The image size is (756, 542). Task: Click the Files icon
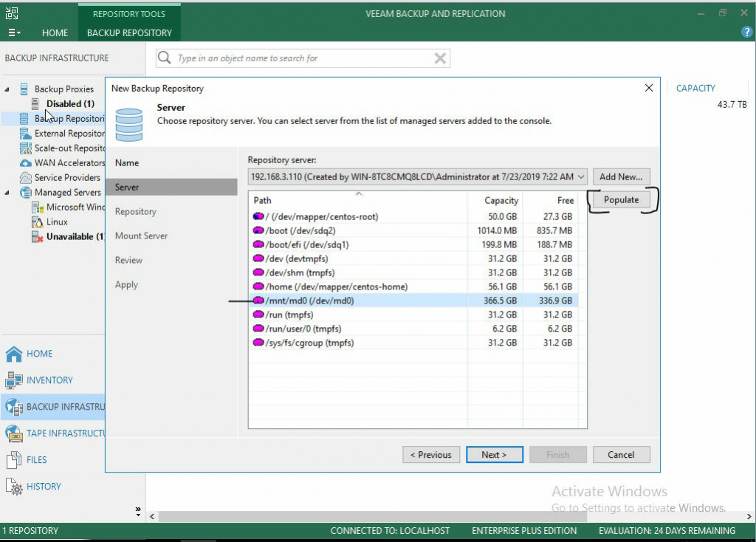tap(14, 460)
